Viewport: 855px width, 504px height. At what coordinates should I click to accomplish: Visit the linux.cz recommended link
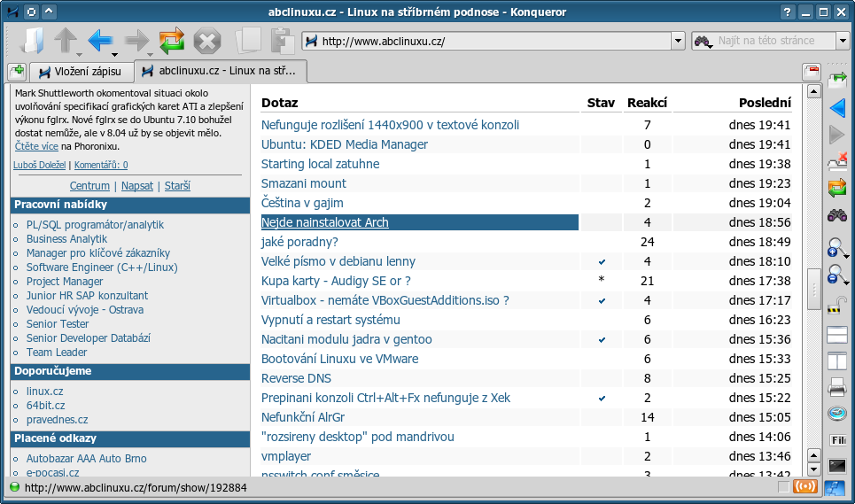click(44, 392)
